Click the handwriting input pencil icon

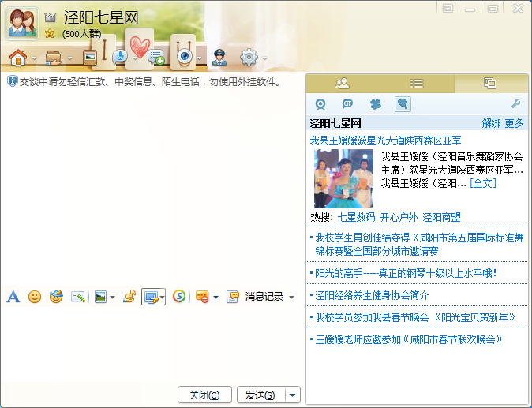click(78, 297)
